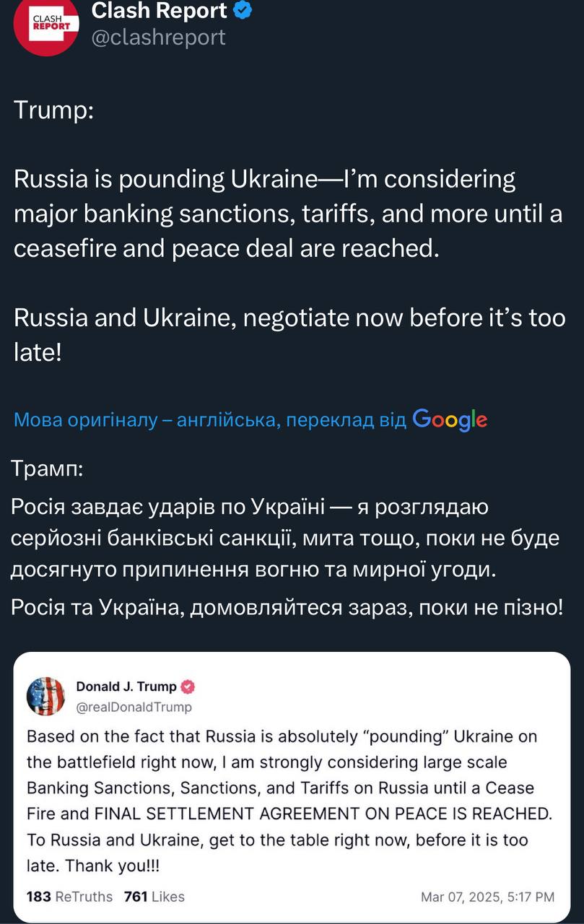The width and height of the screenshot is (584, 924).
Task: Click the translated "Трамп:" heading
Action: [48, 469]
